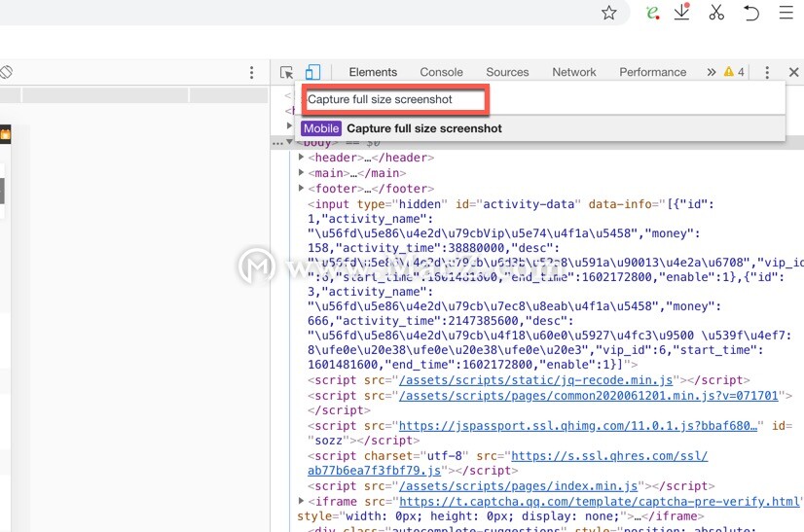Switch to the Performance tab
The height and width of the screenshot is (532, 804).
[x=652, y=72]
